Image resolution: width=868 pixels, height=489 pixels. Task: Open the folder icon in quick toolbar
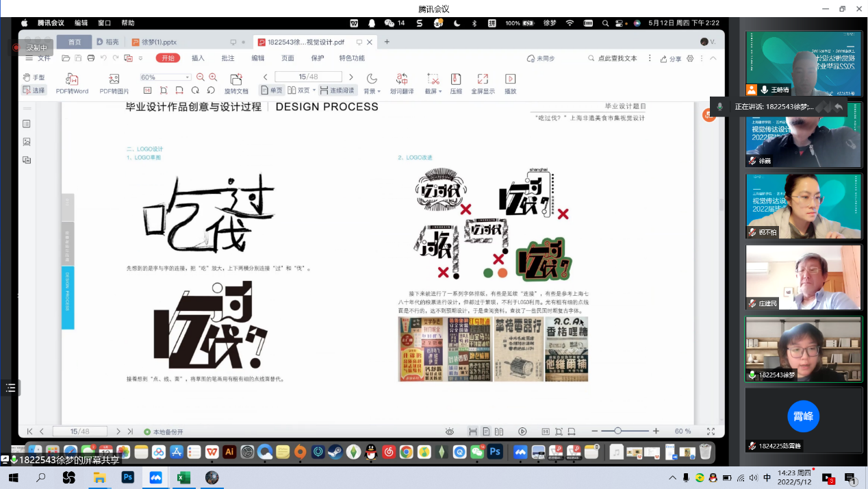point(66,58)
